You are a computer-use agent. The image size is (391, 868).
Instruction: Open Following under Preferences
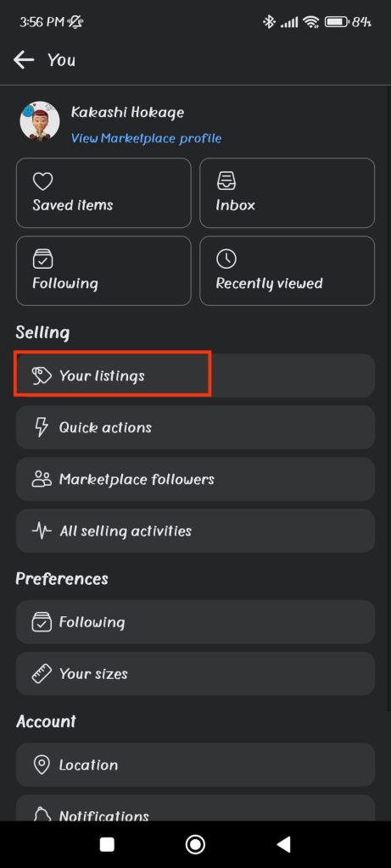click(x=195, y=621)
